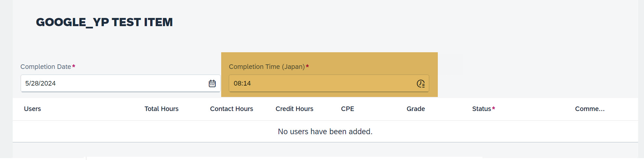Click the Status column header
This screenshot has height=160, width=644.
pyautogui.click(x=481, y=109)
